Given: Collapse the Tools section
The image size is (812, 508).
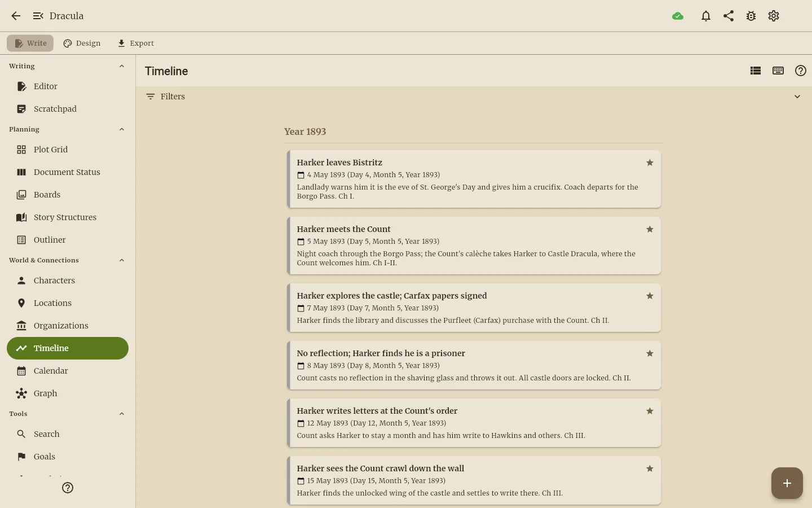Looking at the screenshot, I should point(122,414).
